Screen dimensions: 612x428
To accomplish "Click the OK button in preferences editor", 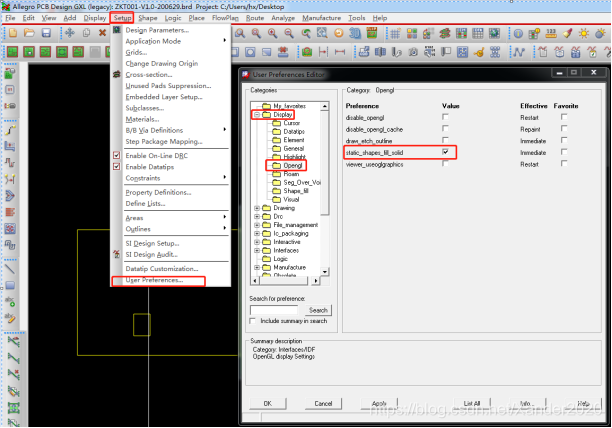I will tap(268, 403).
